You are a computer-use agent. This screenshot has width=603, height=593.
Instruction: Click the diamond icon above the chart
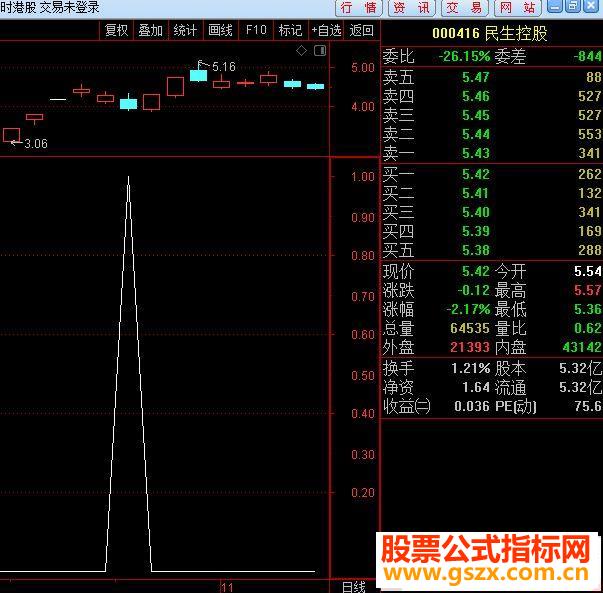[x=301, y=50]
